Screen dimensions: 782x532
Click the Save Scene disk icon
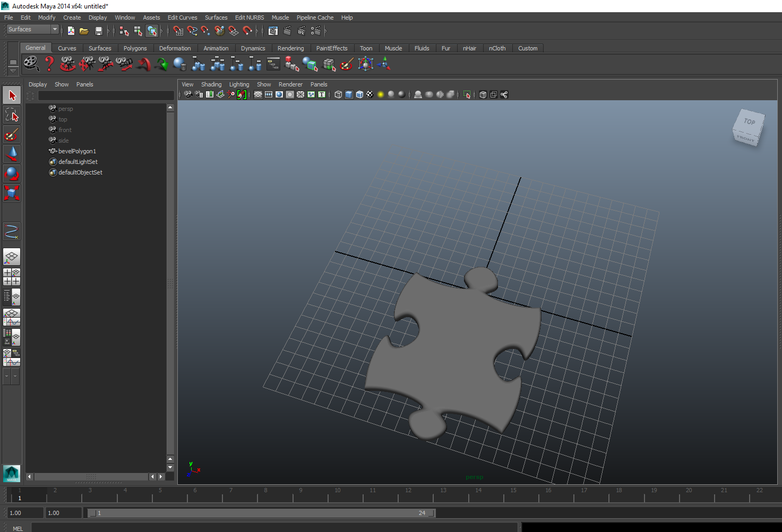tap(98, 31)
